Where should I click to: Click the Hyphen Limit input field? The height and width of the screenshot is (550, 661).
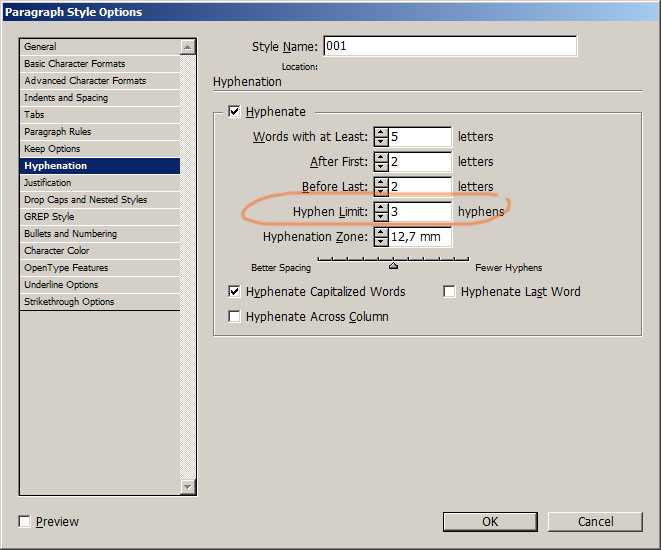tap(420, 212)
